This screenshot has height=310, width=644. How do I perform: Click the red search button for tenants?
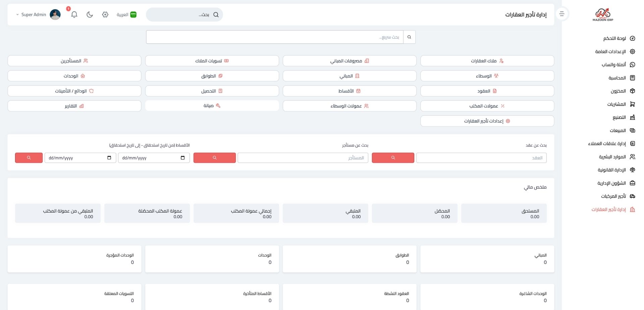214,158
